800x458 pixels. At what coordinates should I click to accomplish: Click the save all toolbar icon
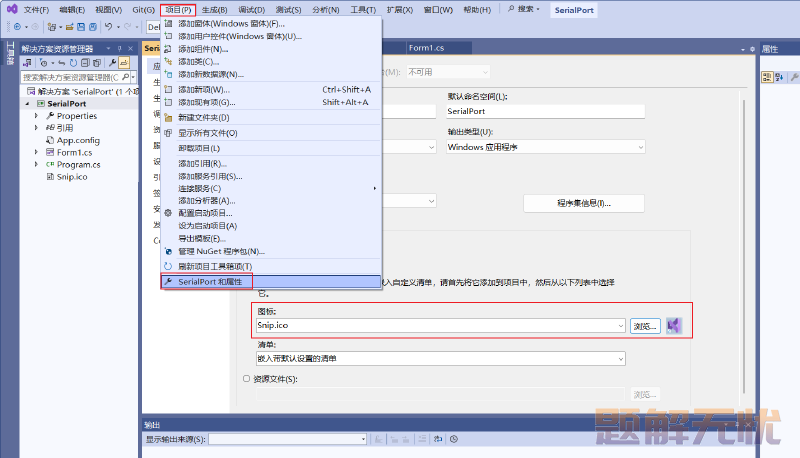coord(93,27)
